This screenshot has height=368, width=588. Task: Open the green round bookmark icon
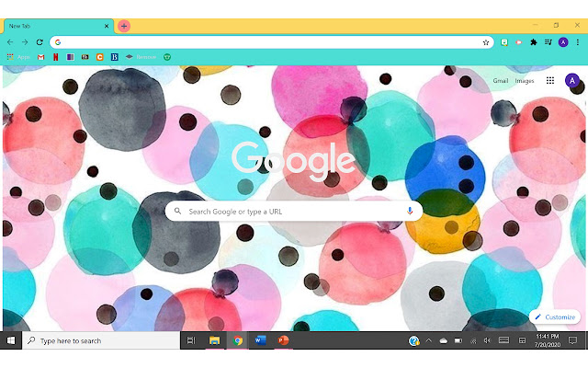[x=167, y=57]
